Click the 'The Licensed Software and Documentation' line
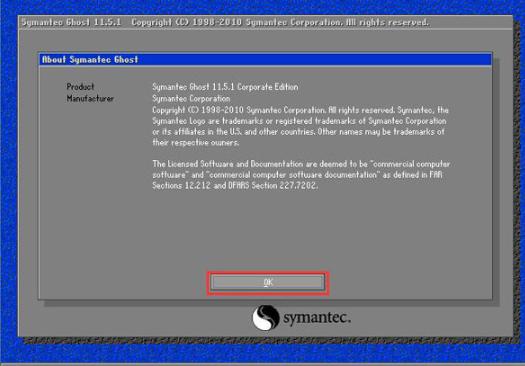This screenshot has height=366, width=525. [301, 164]
